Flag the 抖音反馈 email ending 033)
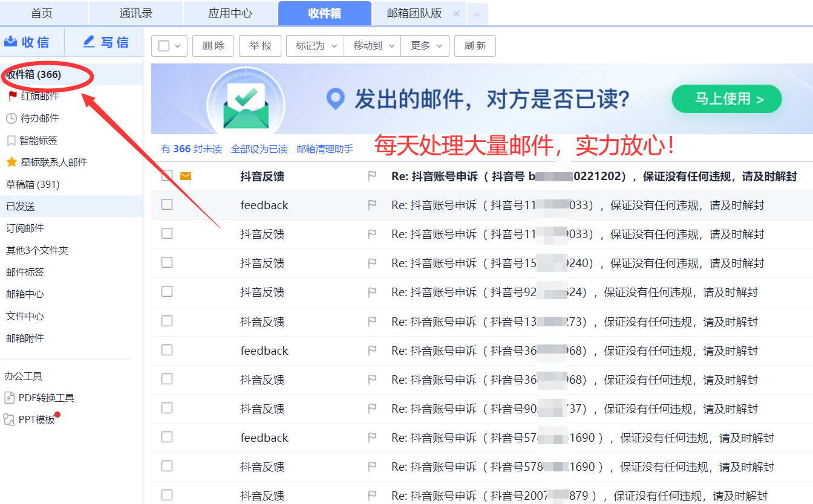Image resolution: width=813 pixels, height=504 pixels. coord(372,234)
